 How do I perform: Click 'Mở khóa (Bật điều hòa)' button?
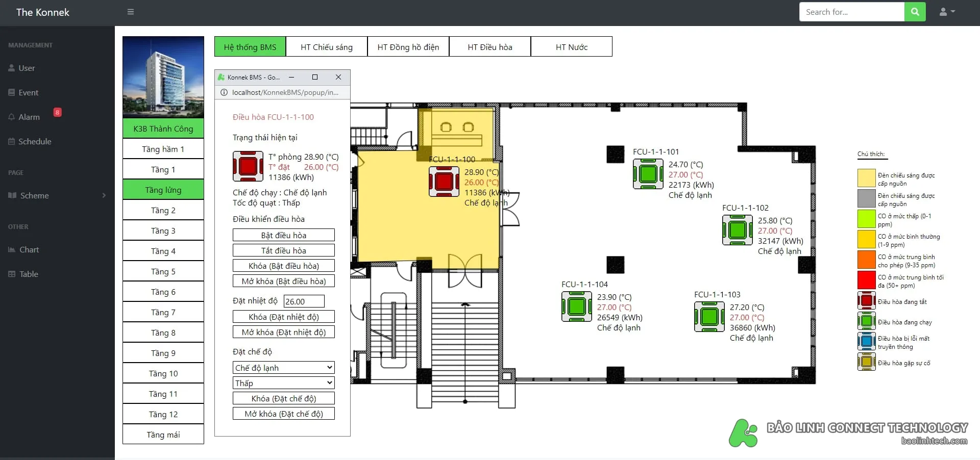point(284,281)
